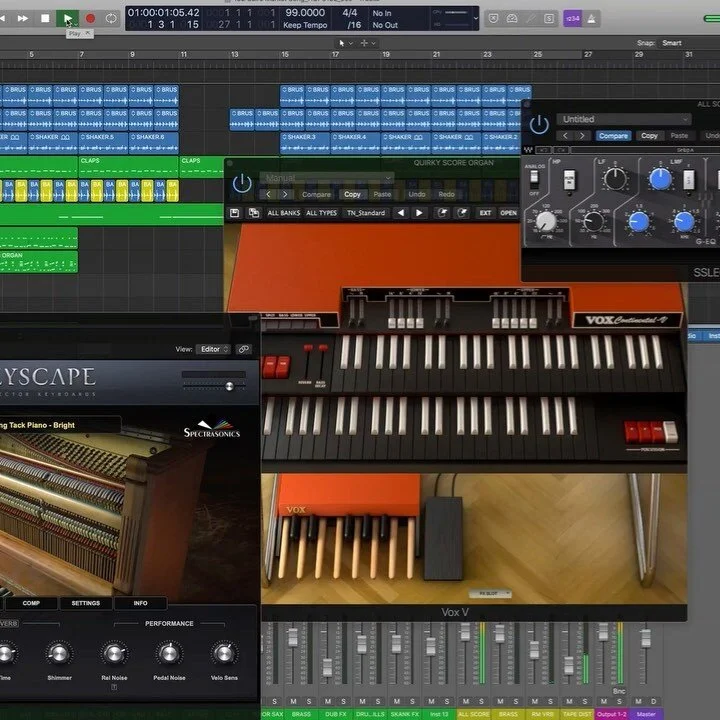Open the Snap Smart dropdown

click(672, 43)
